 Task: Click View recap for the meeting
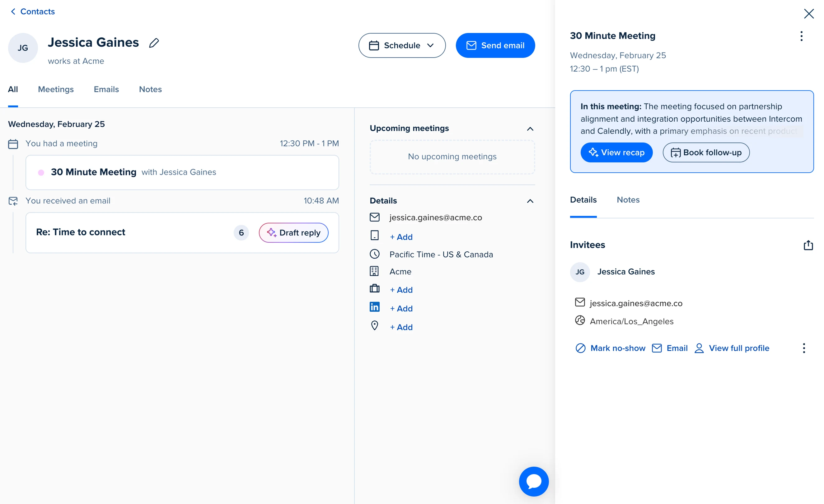coord(617,152)
